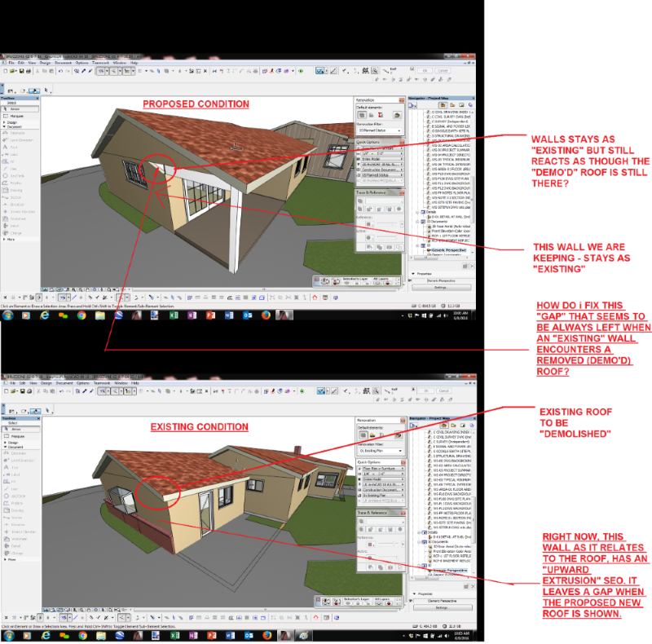Click Undo arrow in top ArchiCAD window toolbar

click(x=60, y=71)
